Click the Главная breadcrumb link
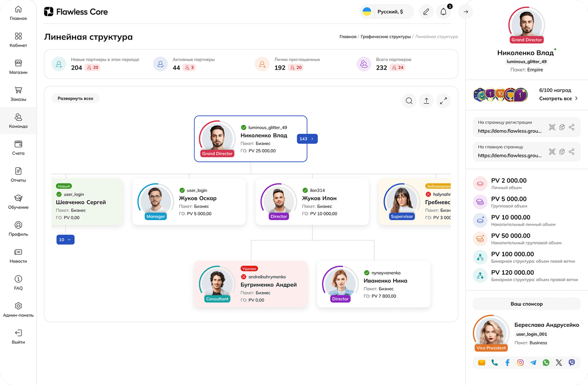 348,37
